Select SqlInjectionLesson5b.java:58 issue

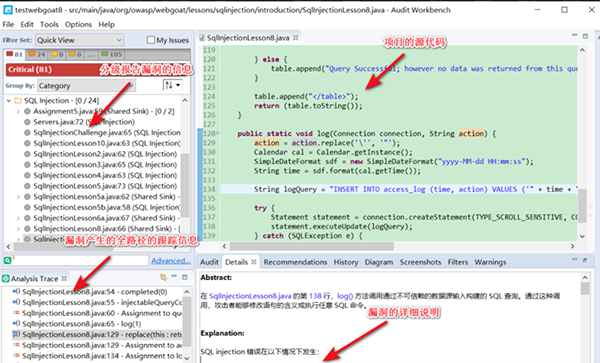coord(107,207)
